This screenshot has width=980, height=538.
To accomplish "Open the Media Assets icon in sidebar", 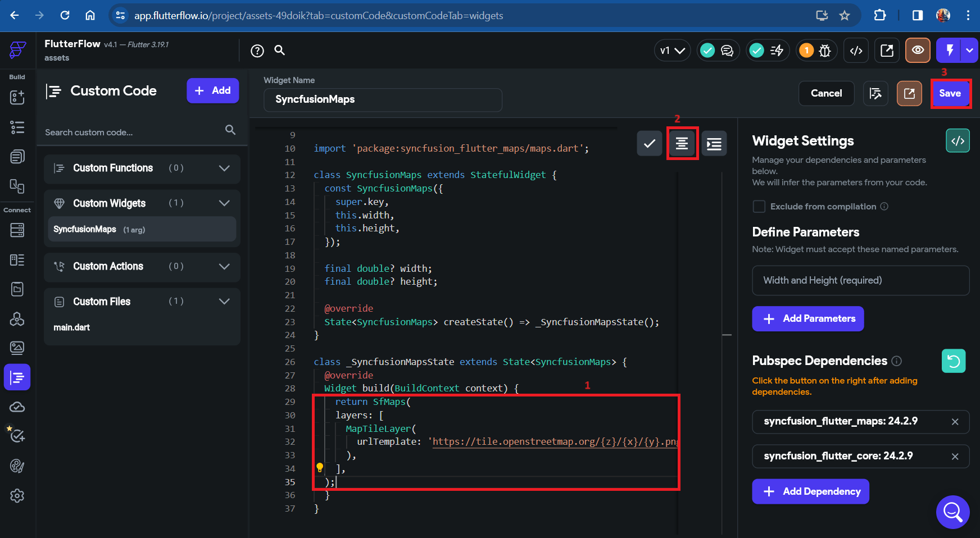I will click(17, 348).
